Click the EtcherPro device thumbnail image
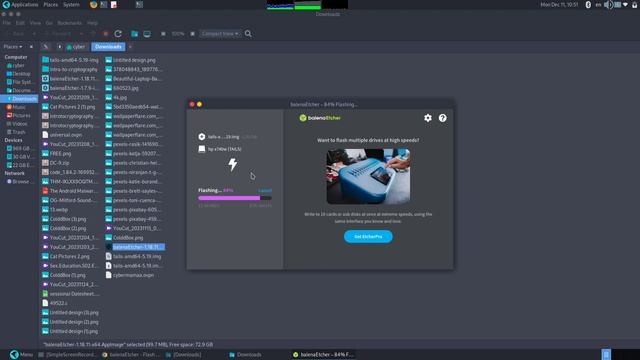This screenshot has width=640, height=360. click(368, 176)
